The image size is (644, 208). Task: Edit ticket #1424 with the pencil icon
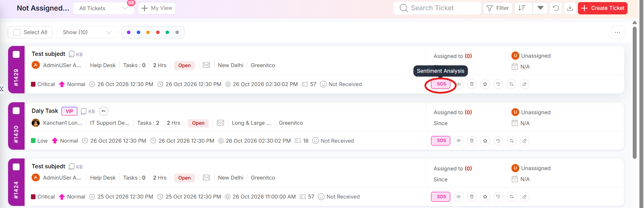click(x=524, y=197)
